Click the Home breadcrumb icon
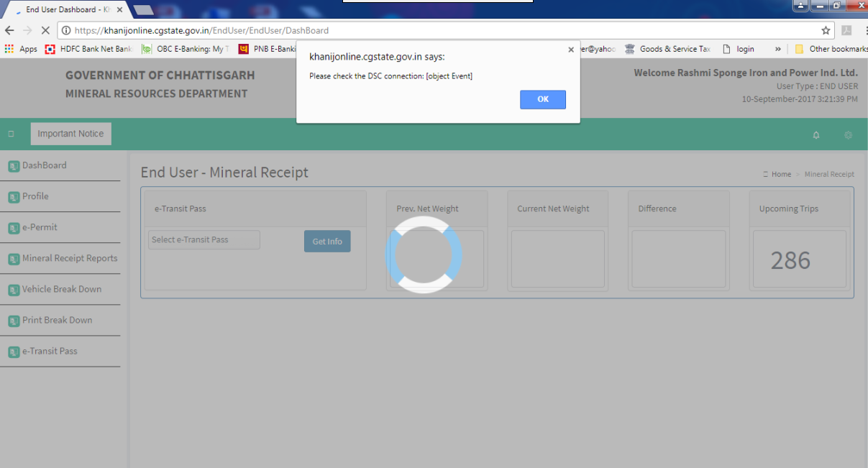This screenshot has height=468, width=868. click(764, 174)
